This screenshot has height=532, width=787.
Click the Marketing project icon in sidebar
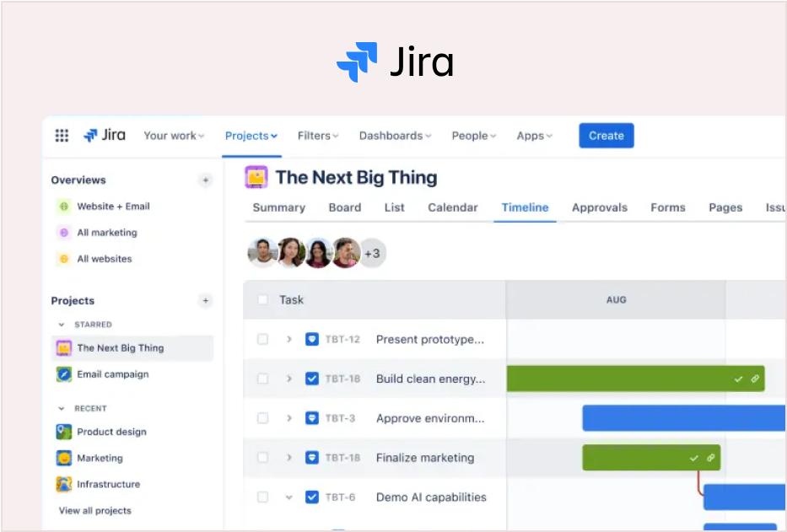[x=63, y=458]
